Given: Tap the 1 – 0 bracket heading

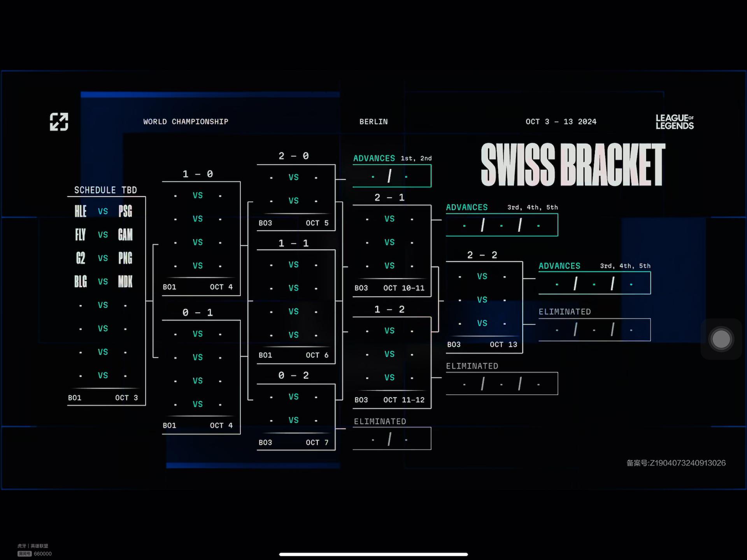Looking at the screenshot, I should coord(198,174).
